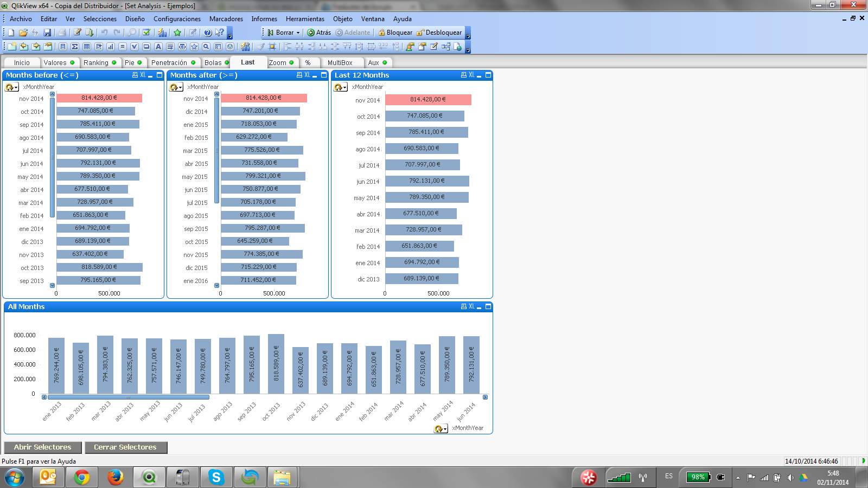Screen dimensions: 868x488
Task: Create a new chart object
Action: (x=111, y=47)
